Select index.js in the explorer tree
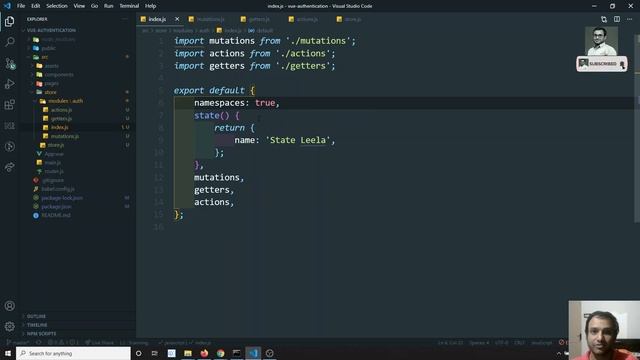 (x=60, y=127)
